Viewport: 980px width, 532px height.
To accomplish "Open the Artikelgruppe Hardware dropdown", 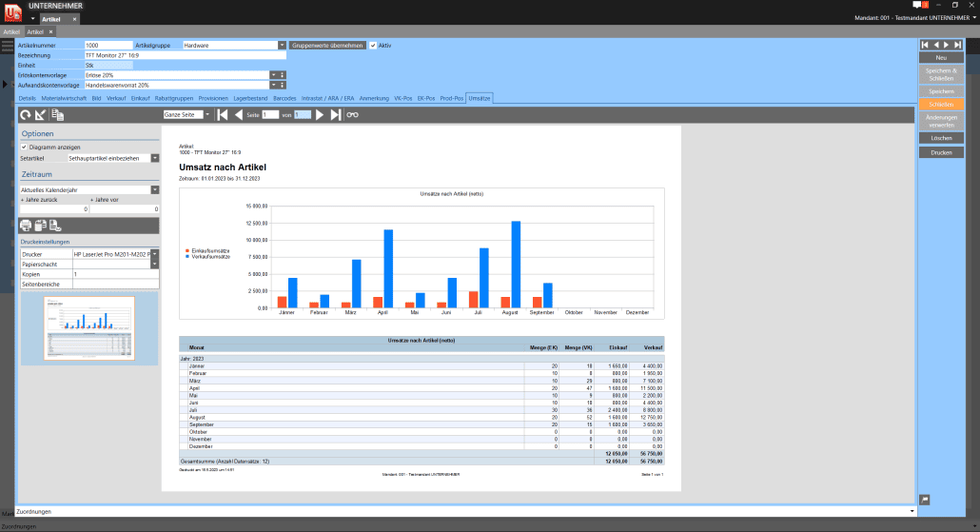I will tap(282, 45).
